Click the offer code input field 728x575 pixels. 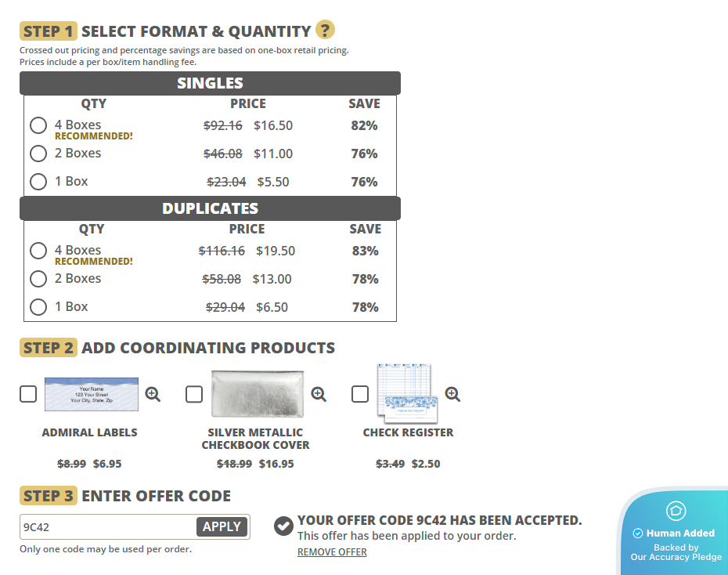coord(107,527)
